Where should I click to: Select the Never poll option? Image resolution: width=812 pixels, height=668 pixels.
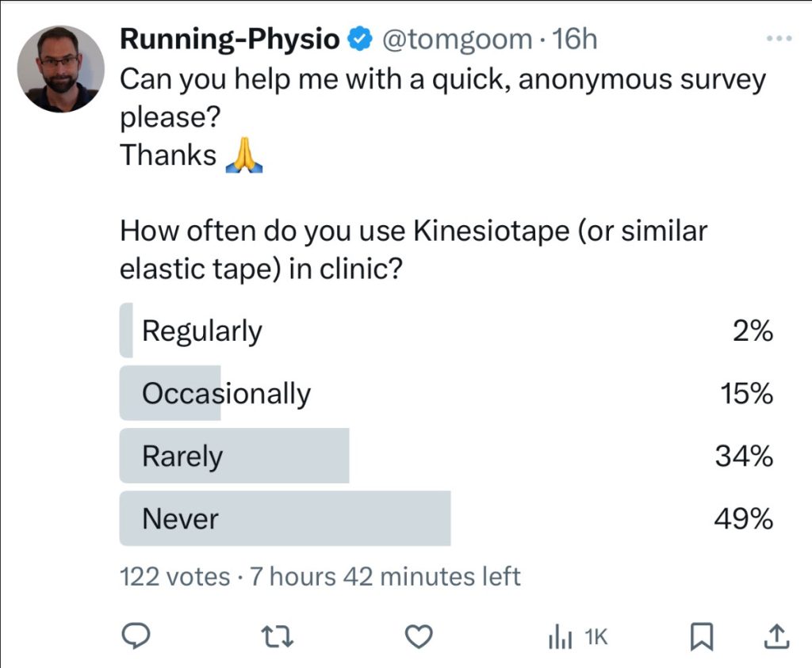click(446, 518)
